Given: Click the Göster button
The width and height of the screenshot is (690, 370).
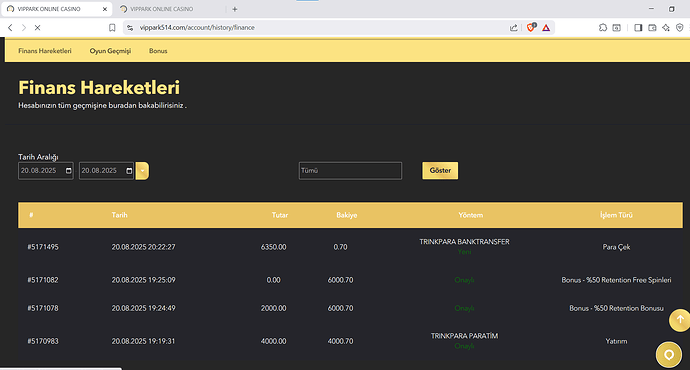Looking at the screenshot, I should pos(440,171).
